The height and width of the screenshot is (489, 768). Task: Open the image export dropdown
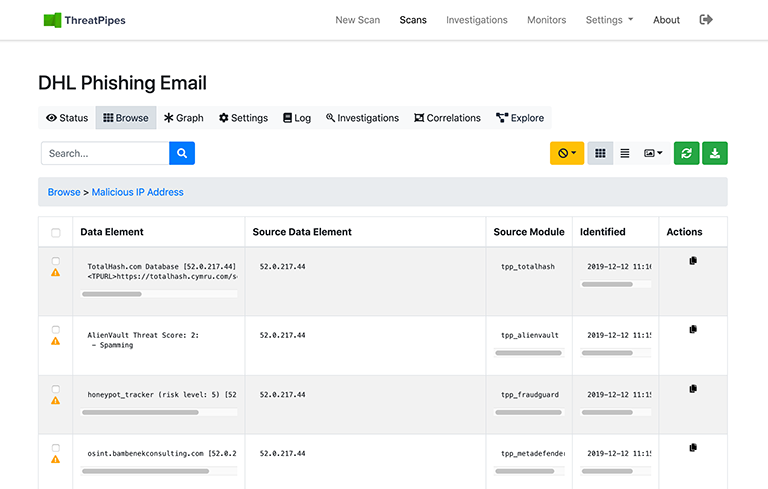pos(653,153)
